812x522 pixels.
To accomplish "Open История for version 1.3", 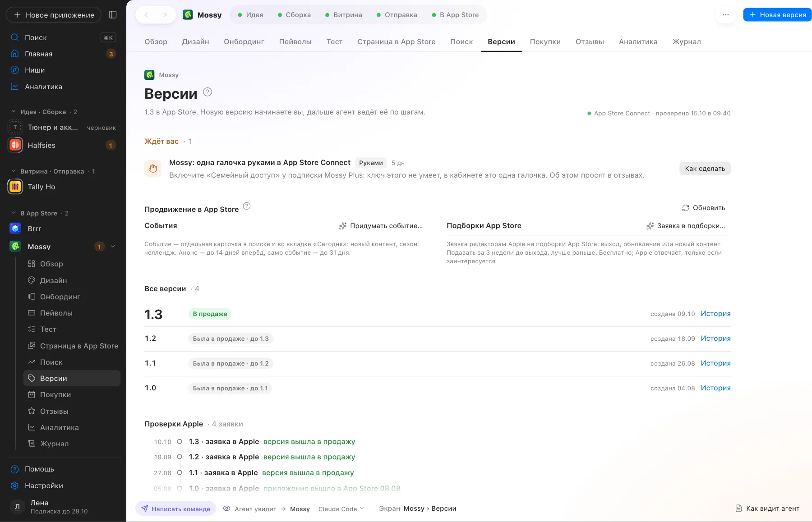I will tap(715, 314).
